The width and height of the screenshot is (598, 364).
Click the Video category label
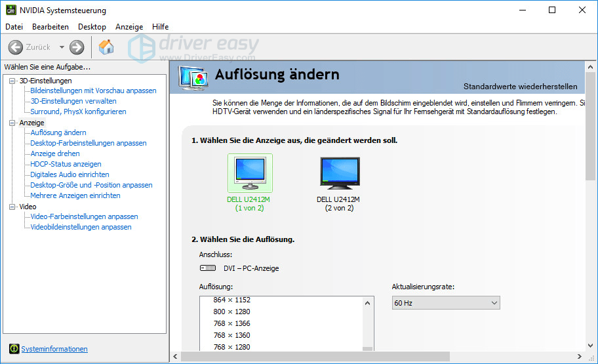[28, 207]
